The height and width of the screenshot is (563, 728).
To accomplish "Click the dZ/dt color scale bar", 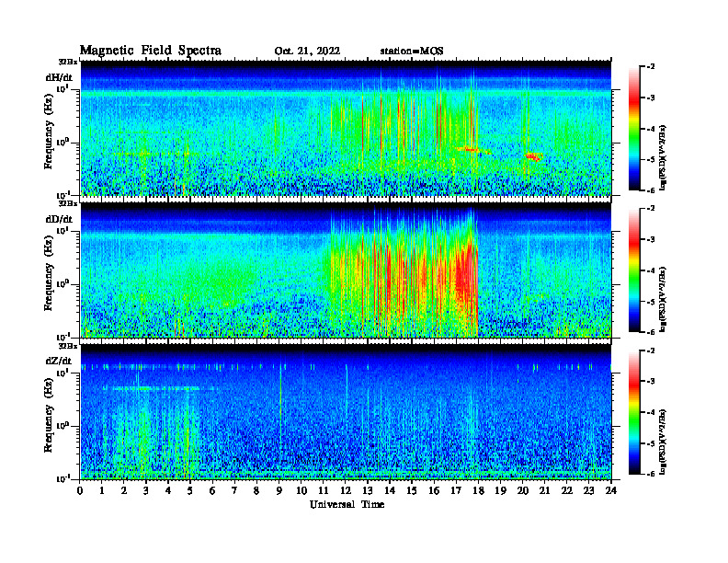I will click(x=634, y=412).
